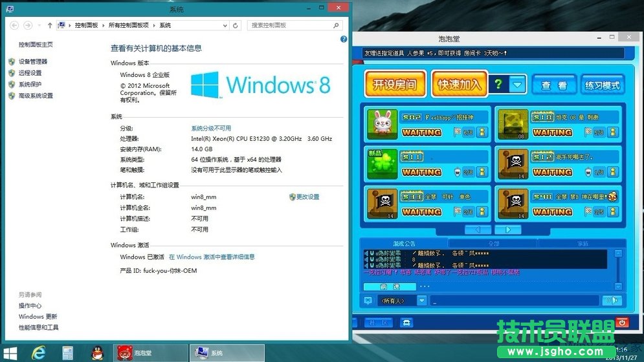Image resolution: width=644 pixels, height=362 pixels.
Task: Click the helmet mode icon in room S11
Action: (x=458, y=172)
